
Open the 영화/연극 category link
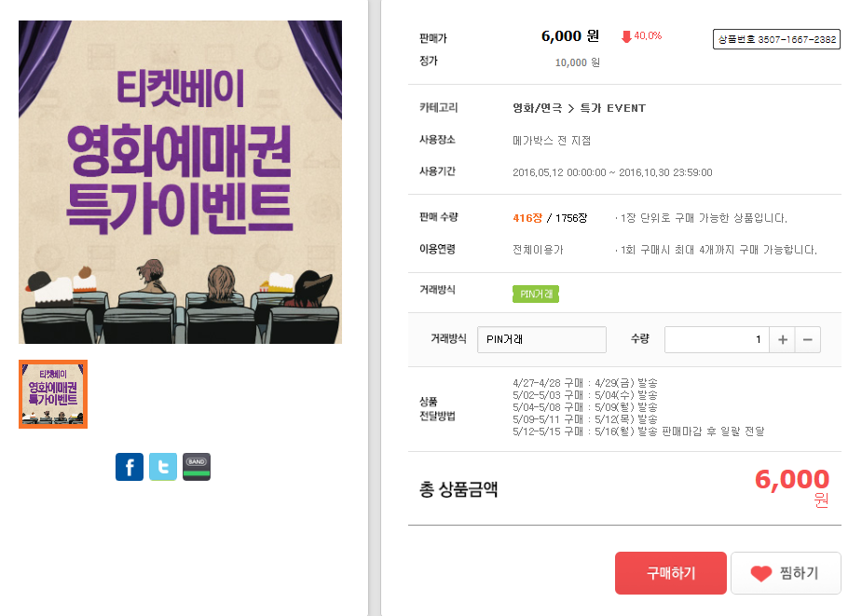click(x=538, y=108)
